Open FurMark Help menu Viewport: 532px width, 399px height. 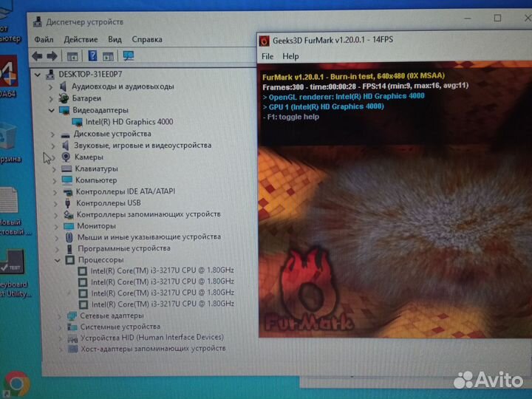click(x=290, y=56)
